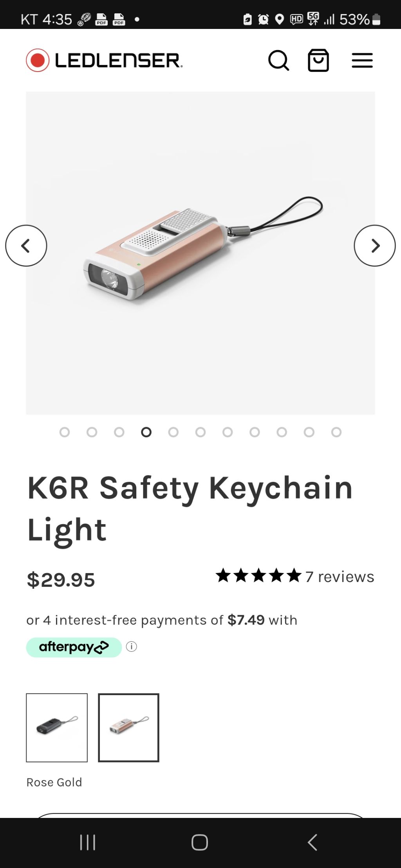Screen dimensions: 401x868
Task: Tap the main keychain light image
Action: (x=200, y=253)
